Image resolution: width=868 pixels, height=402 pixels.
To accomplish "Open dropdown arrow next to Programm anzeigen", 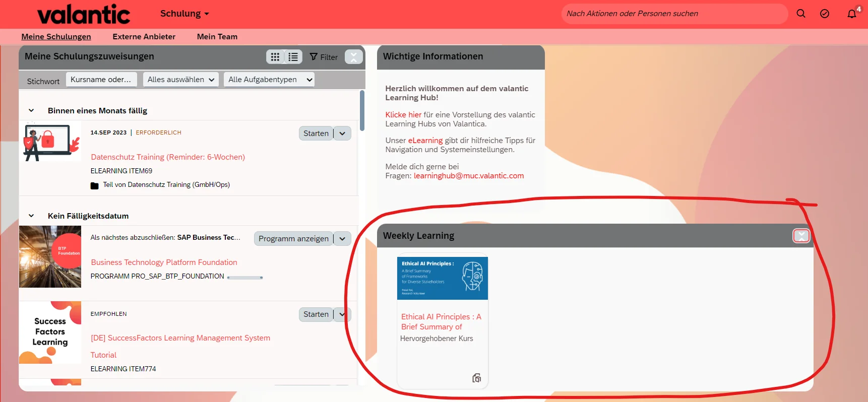I will pyautogui.click(x=342, y=239).
